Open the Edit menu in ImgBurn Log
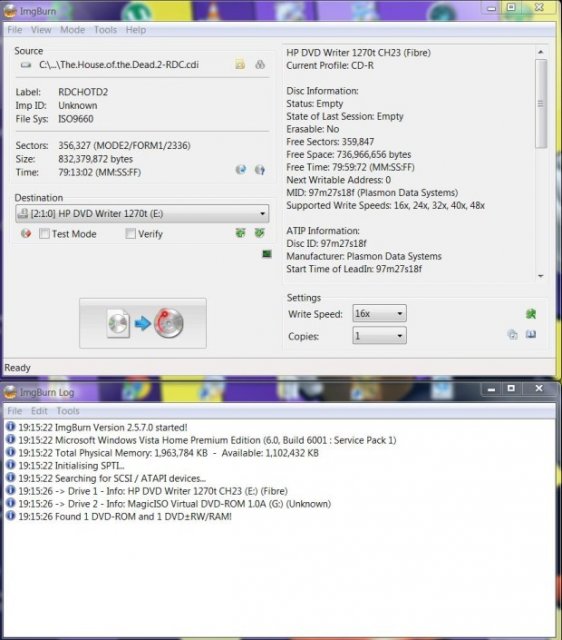Image resolution: width=562 pixels, height=640 pixels. 39,411
